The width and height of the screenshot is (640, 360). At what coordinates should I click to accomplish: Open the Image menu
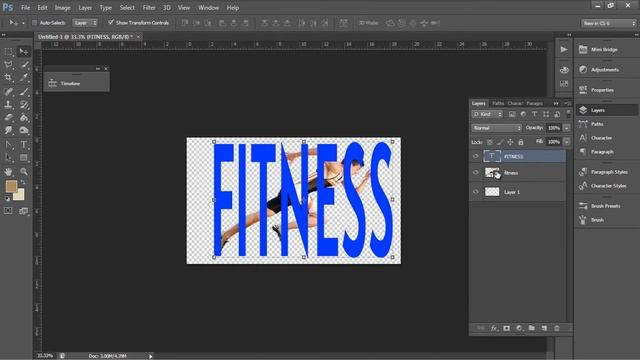[62, 7]
